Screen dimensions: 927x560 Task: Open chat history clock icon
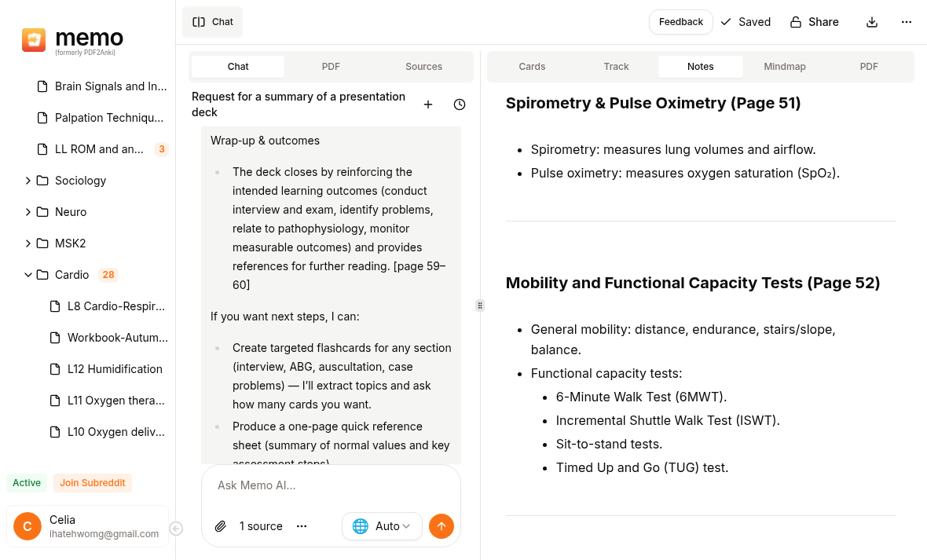point(460,104)
